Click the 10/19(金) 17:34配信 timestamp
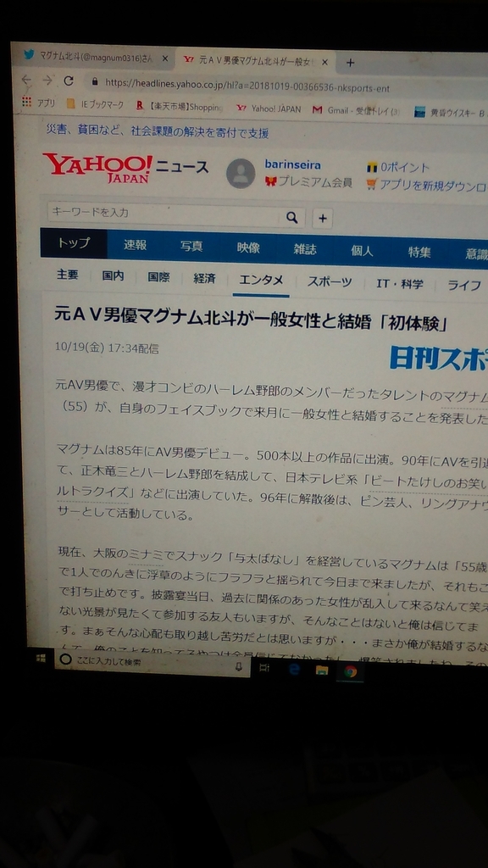 pos(107,348)
